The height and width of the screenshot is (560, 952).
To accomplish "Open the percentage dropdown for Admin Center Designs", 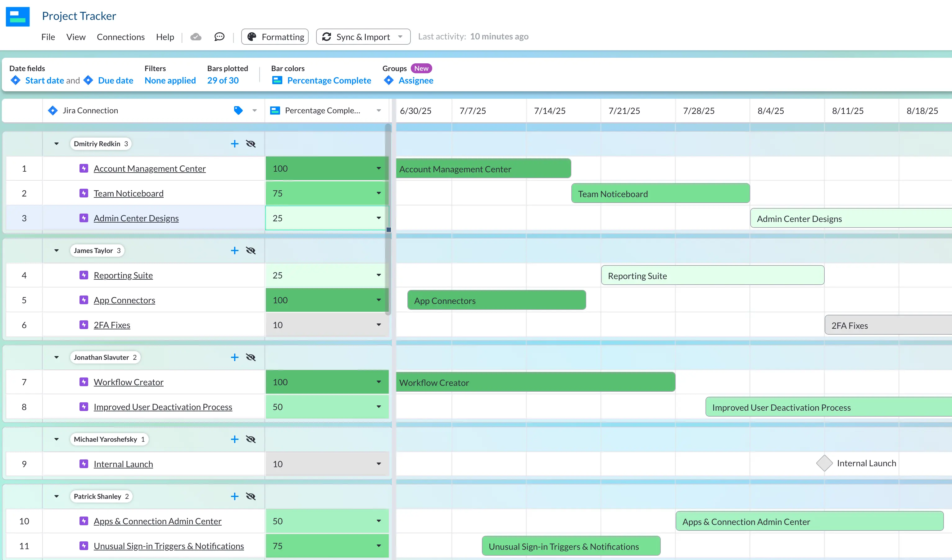I will pyautogui.click(x=378, y=218).
